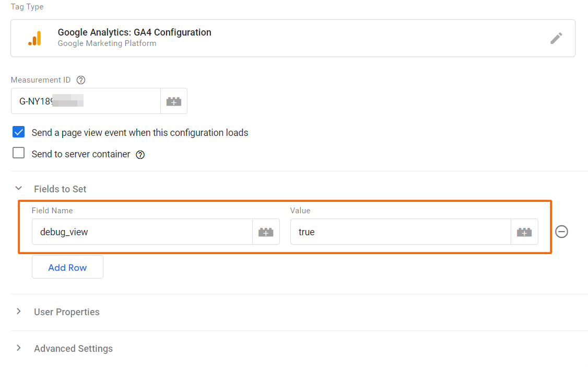Open the variable picker for the Value field

pyautogui.click(x=524, y=232)
